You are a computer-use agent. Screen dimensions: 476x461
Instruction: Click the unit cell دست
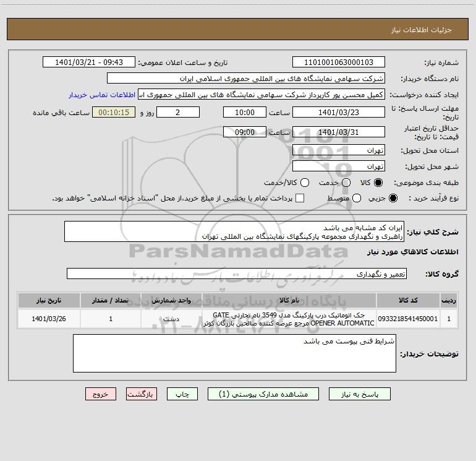171,319
